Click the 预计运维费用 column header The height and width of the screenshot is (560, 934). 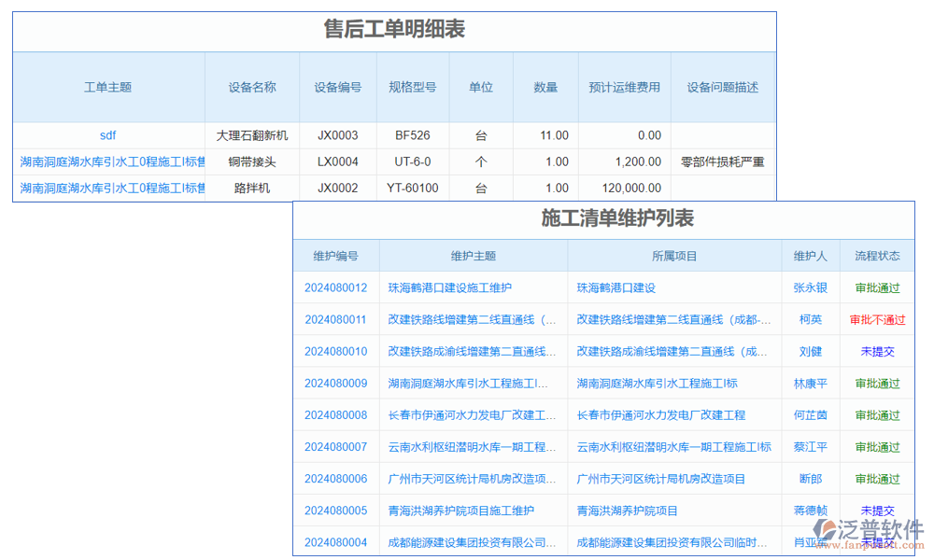pos(624,87)
